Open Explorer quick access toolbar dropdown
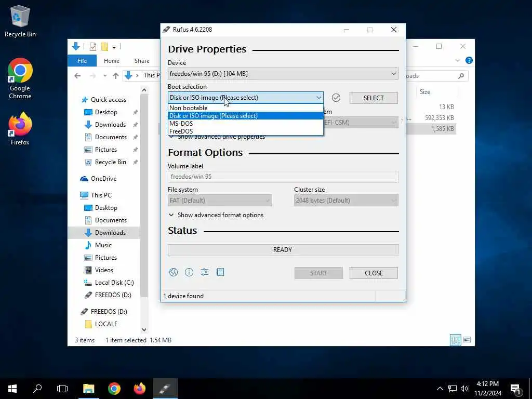Viewport: 532px width, 399px height. pyautogui.click(x=114, y=47)
